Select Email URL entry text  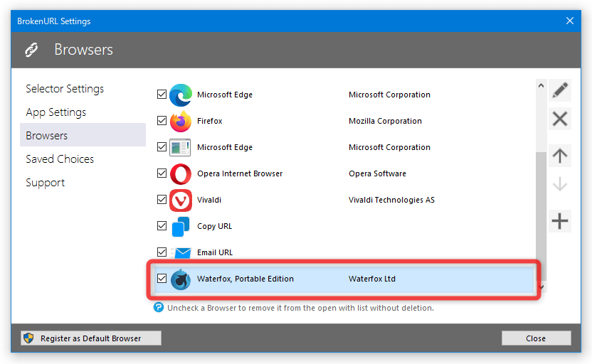pos(215,252)
